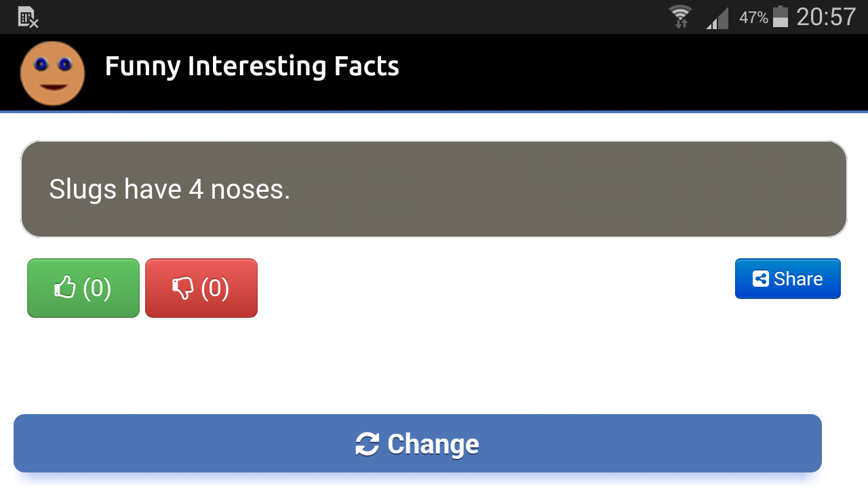
Task: Tap the battery icon in status bar
Action: pos(781,16)
